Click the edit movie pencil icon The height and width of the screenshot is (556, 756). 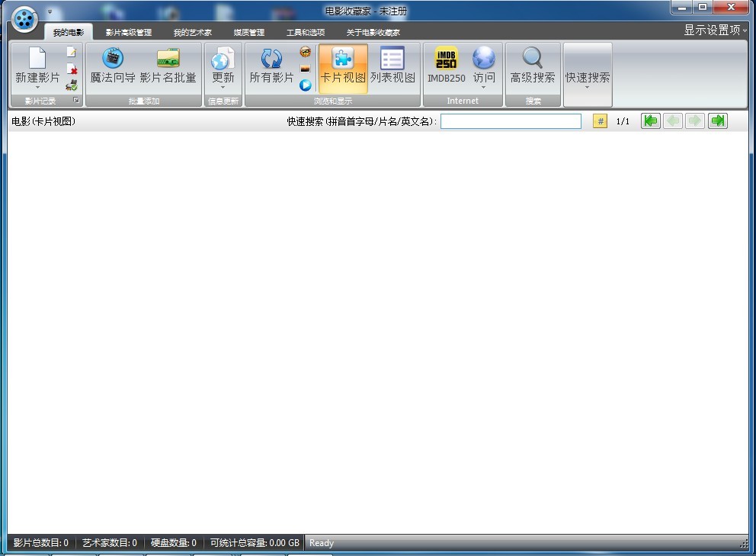[72, 52]
